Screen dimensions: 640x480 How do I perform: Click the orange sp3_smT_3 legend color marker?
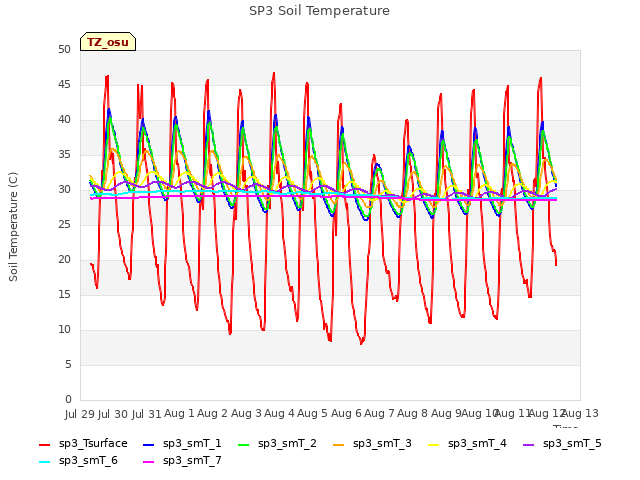coord(339,444)
